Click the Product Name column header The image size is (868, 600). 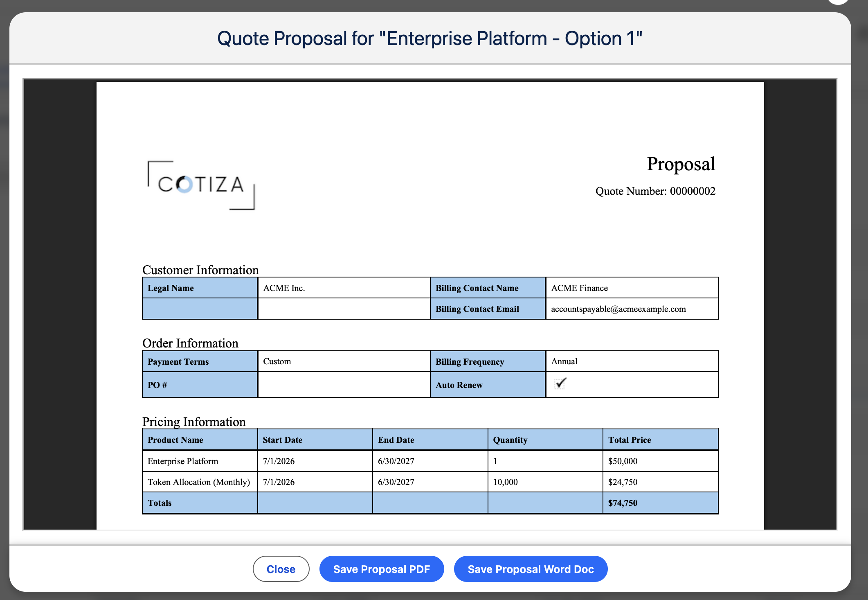coord(200,440)
